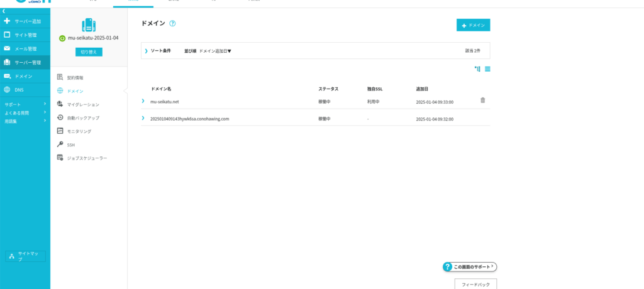Click the 該当 2件 result count
The width and height of the screenshot is (644, 289).
click(472, 51)
